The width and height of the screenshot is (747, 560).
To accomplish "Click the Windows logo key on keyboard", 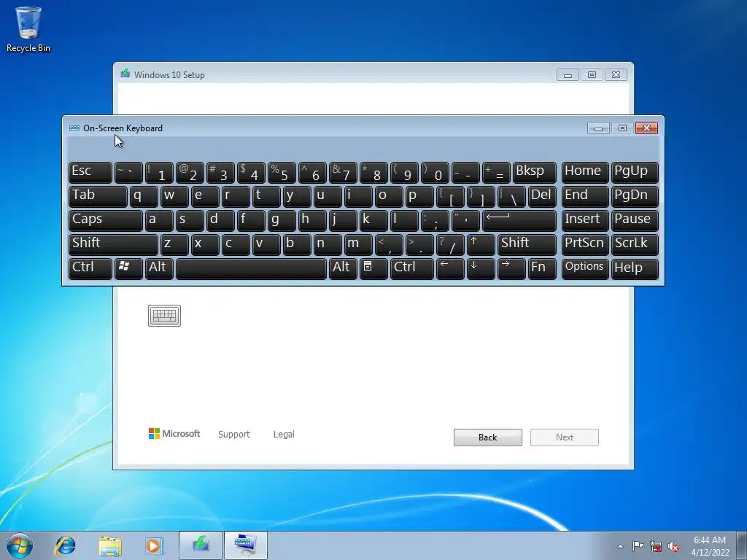I will coord(128,268).
